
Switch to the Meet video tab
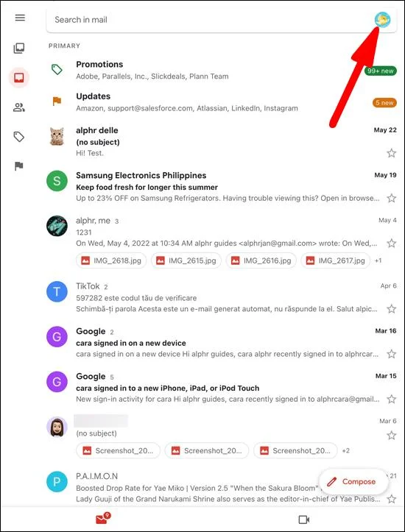pyautogui.click(x=304, y=519)
